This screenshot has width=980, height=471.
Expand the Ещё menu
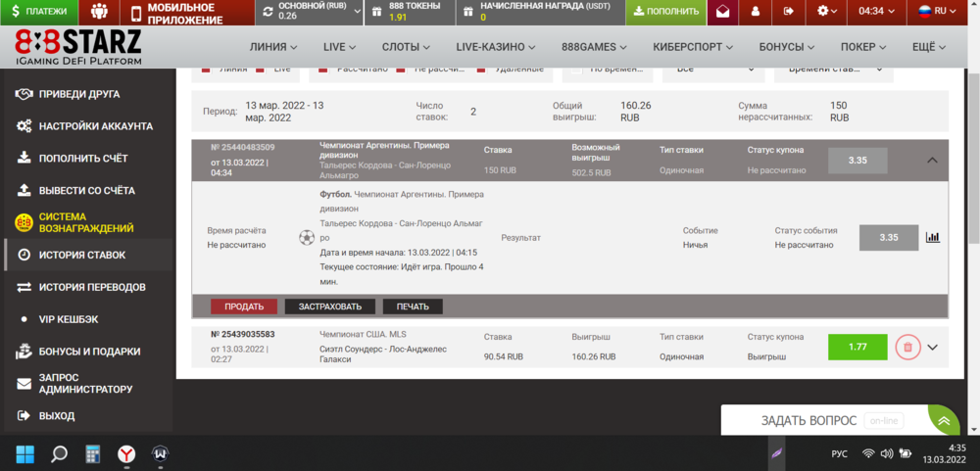tap(928, 47)
